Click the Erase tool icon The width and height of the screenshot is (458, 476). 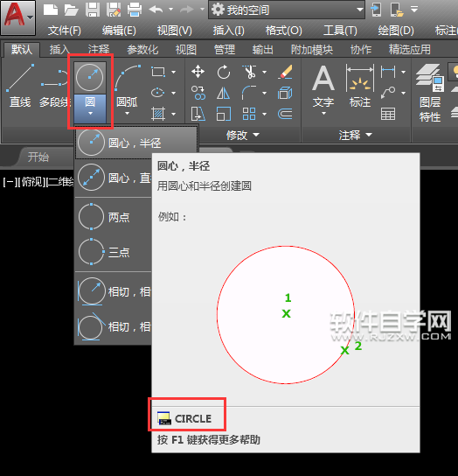click(285, 72)
